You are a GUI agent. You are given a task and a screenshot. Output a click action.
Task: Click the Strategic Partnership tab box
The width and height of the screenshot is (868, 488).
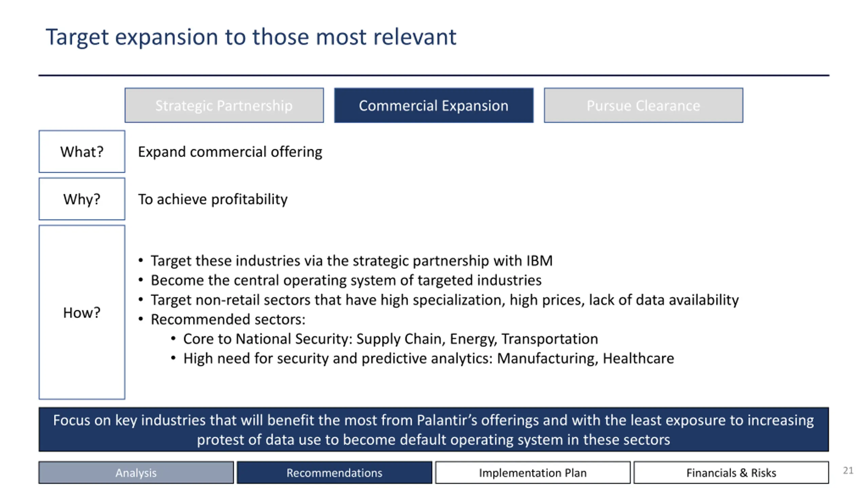pyautogui.click(x=224, y=105)
